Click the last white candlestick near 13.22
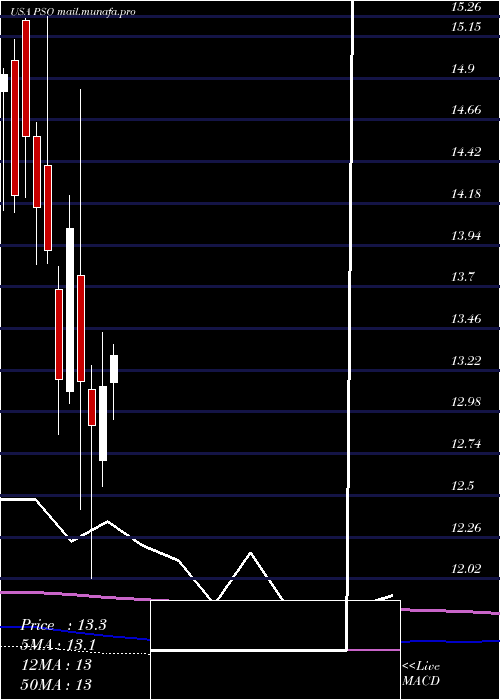 (x=114, y=369)
